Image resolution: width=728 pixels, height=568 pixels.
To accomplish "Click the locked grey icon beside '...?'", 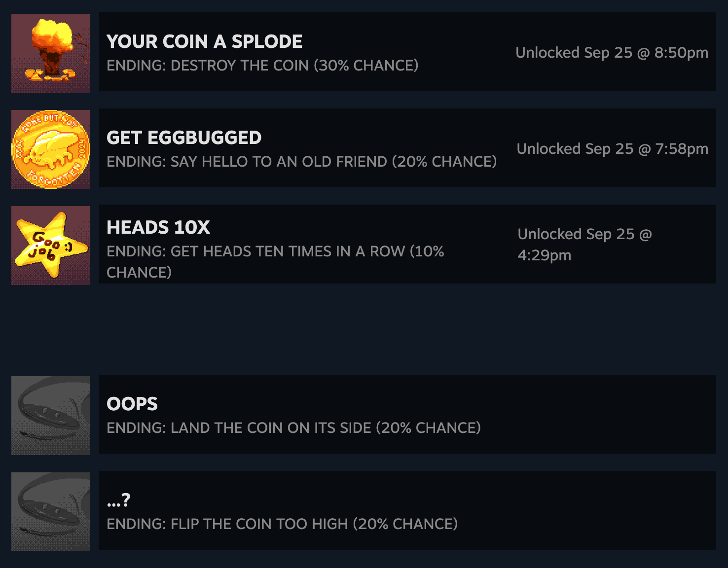I will click(x=51, y=512).
